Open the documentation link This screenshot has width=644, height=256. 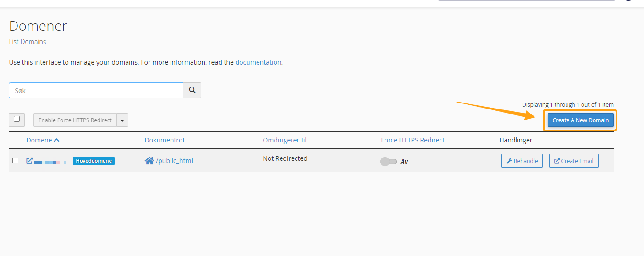point(258,62)
